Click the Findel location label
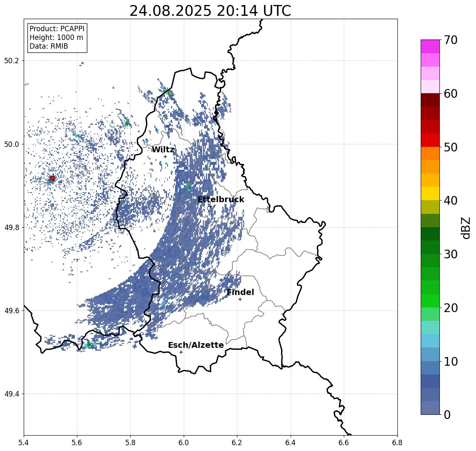Screen dimensions: 476x451 tap(240, 292)
